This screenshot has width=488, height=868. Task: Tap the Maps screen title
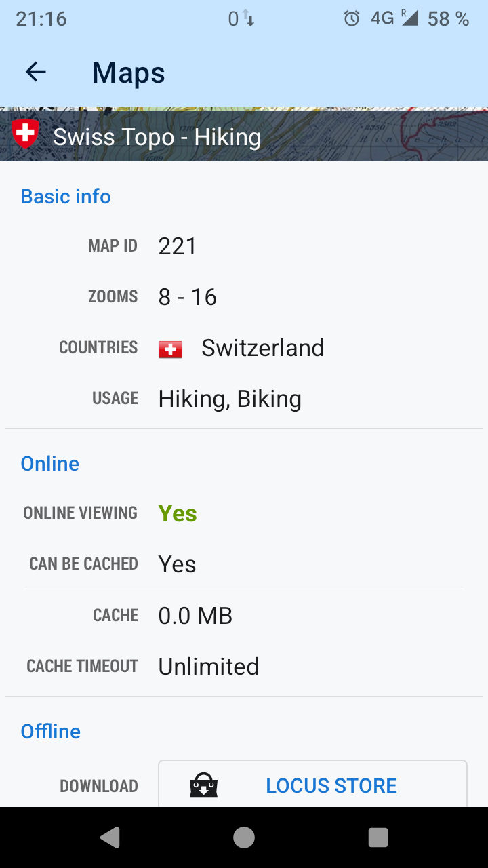tap(129, 73)
